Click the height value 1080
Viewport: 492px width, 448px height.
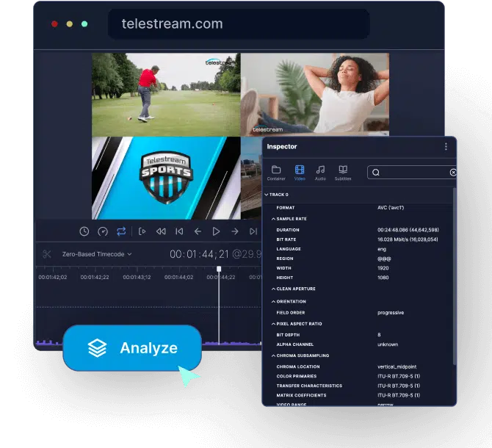click(x=383, y=278)
